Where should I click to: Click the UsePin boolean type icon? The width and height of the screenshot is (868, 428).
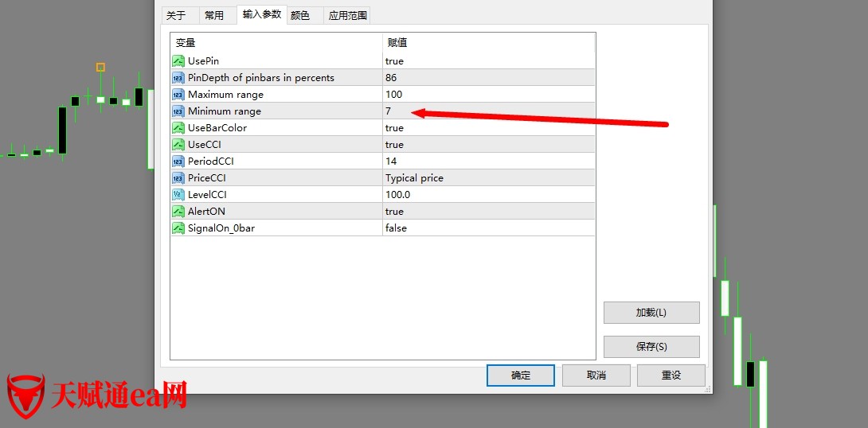click(178, 61)
